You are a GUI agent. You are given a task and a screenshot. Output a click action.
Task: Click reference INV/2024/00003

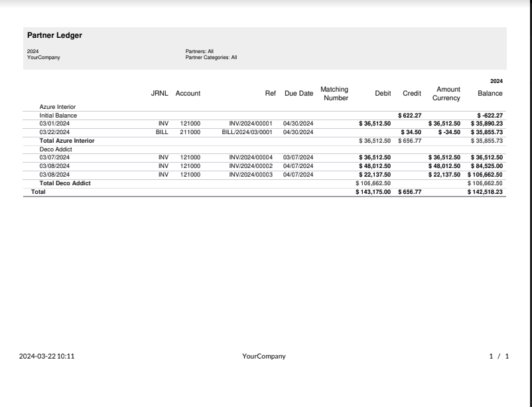(x=251, y=175)
